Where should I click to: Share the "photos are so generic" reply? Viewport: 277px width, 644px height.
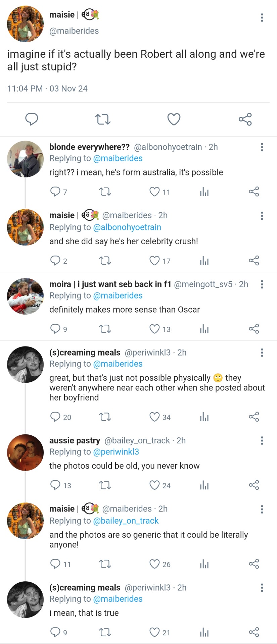point(254,564)
